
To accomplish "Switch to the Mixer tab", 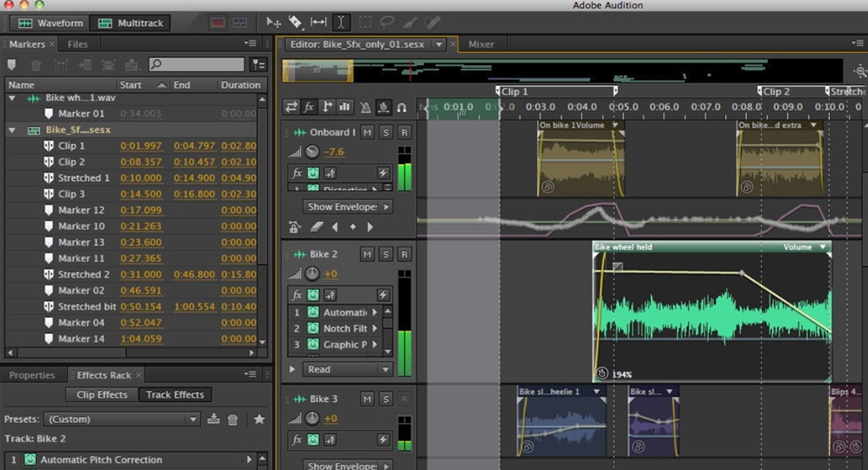I will [x=481, y=44].
